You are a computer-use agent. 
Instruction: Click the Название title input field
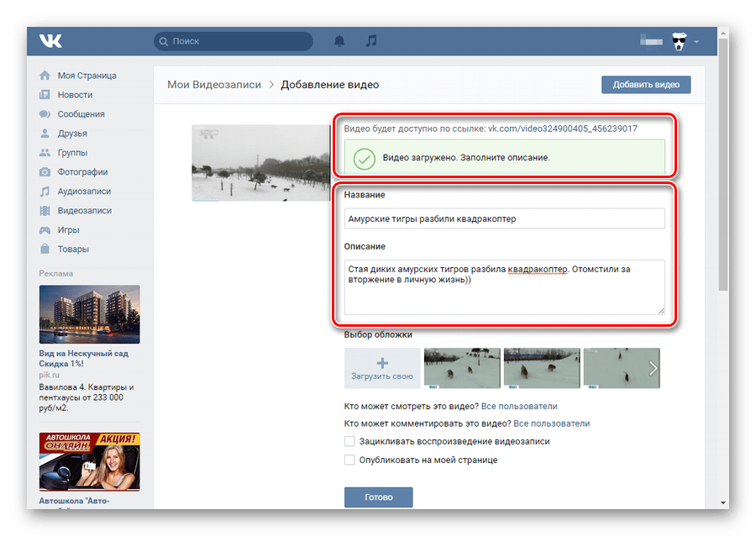504,218
